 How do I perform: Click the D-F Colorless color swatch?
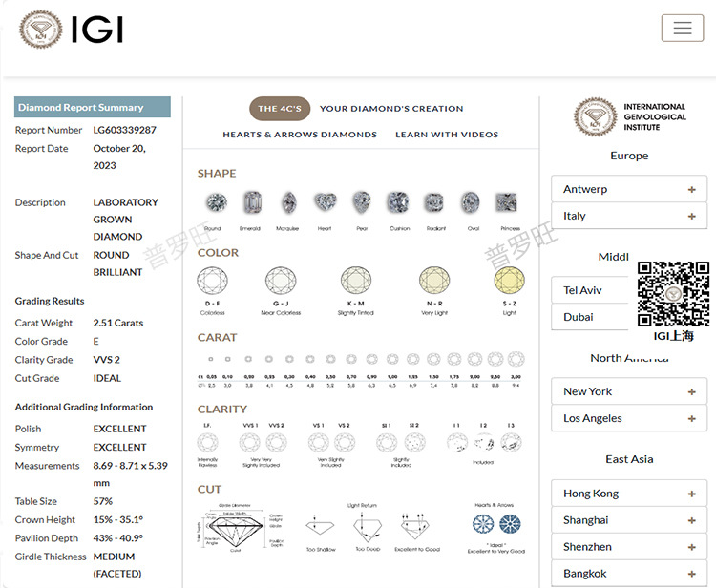click(212, 280)
